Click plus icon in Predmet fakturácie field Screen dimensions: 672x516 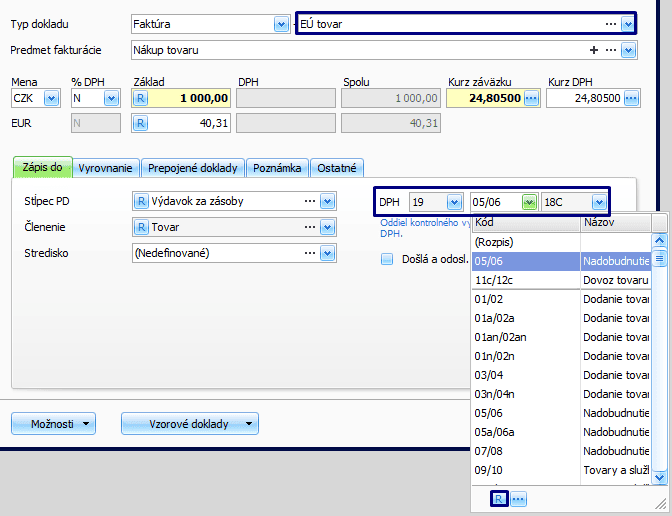594,50
